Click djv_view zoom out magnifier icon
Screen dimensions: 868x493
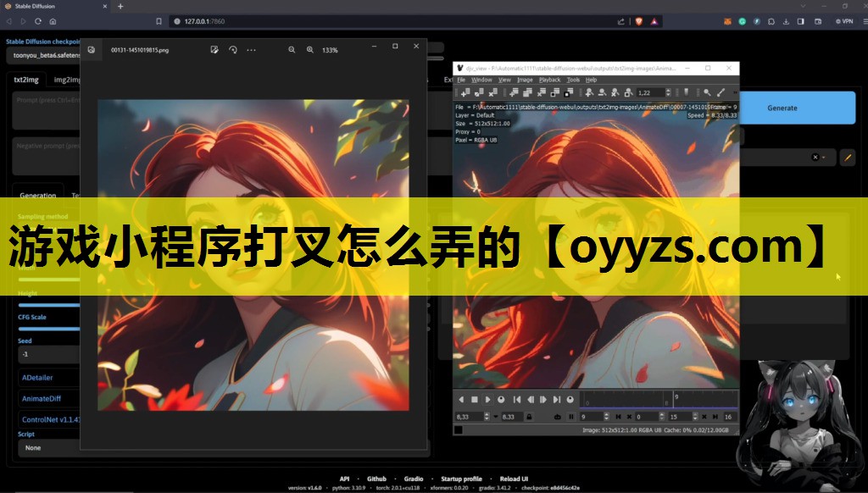click(x=603, y=92)
